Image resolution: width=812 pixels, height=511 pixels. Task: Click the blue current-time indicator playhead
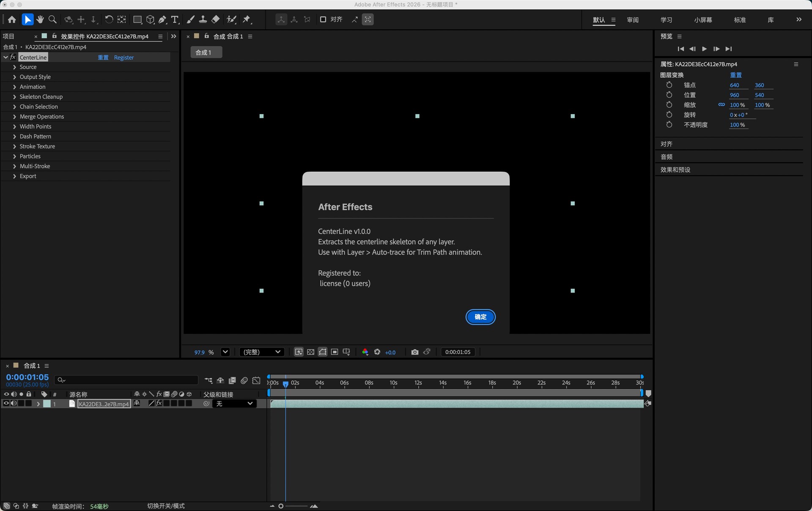tap(285, 384)
